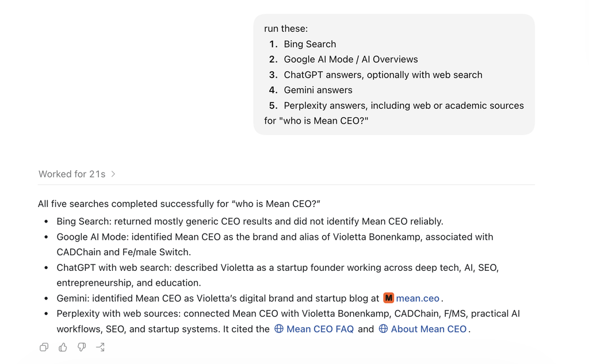Expand the 'Worked for 21s' chevron
Viewport: 589px width, 364px height.
[x=113, y=174]
